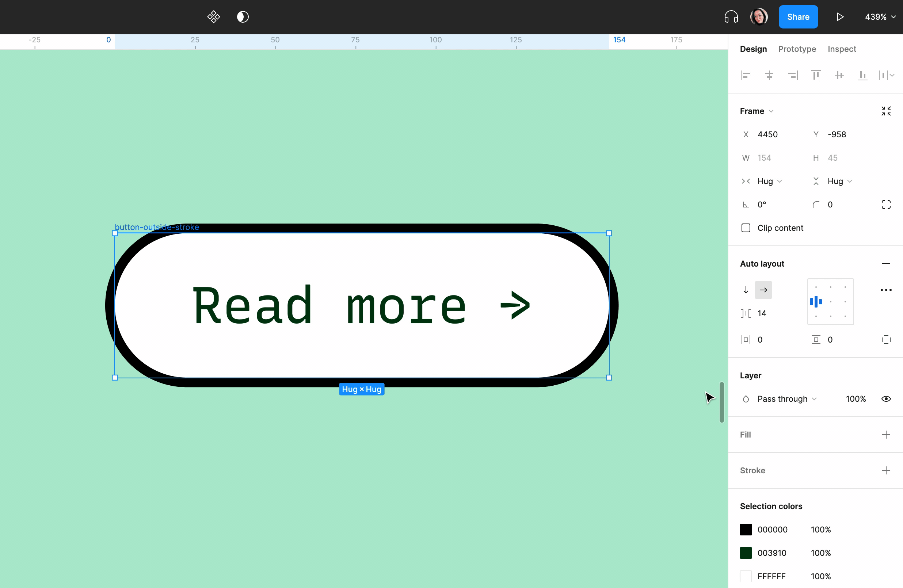Viewport: 903px width, 588px height.
Task: Switch to the Prototype tab
Action: pyautogui.click(x=797, y=49)
